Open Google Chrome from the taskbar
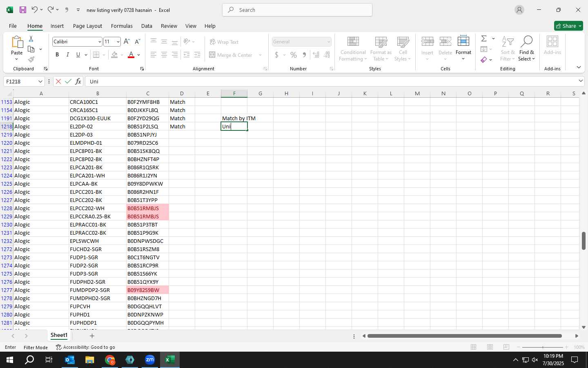The height and width of the screenshot is (368, 588). 110,360
